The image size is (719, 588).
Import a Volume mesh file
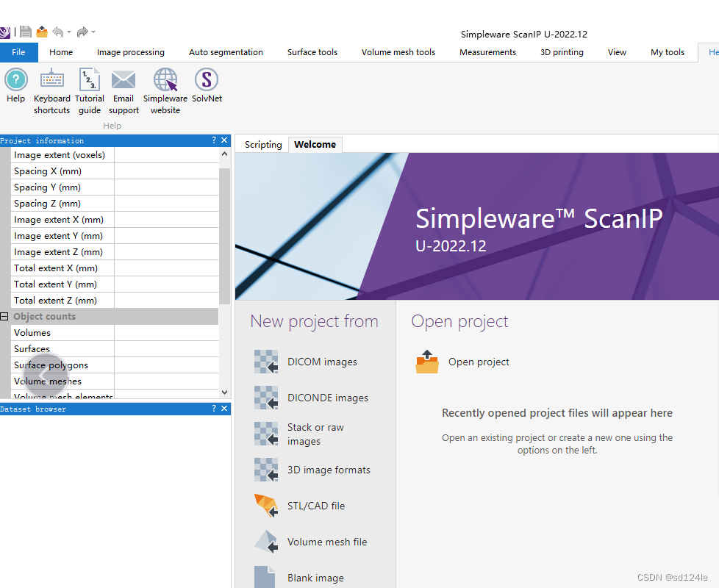pyautogui.click(x=327, y=542)
